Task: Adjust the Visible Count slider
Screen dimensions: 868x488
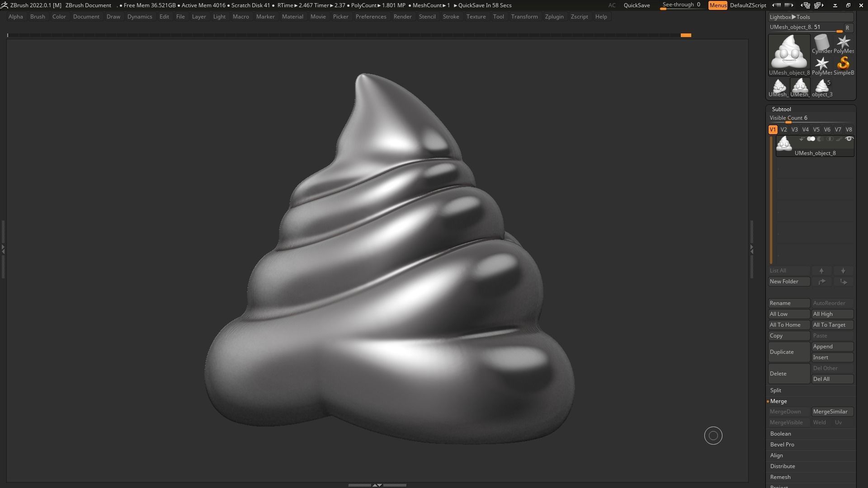Action: tap(811, 119)
